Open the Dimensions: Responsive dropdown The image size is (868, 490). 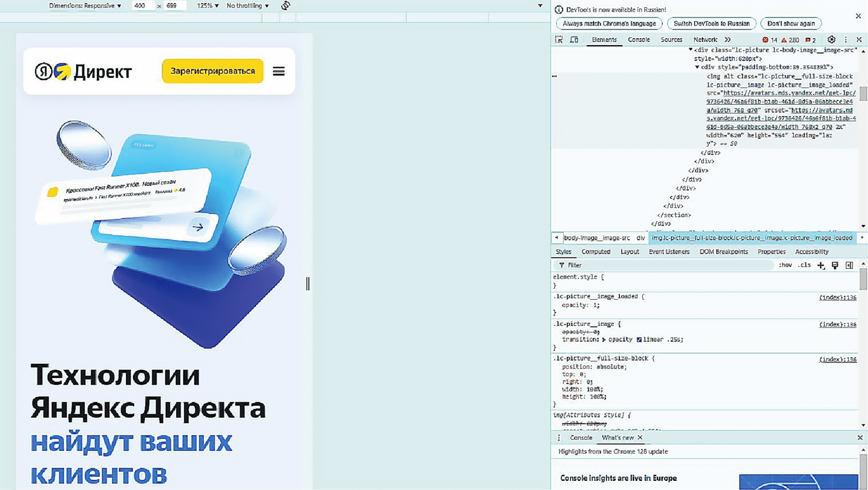85,6
